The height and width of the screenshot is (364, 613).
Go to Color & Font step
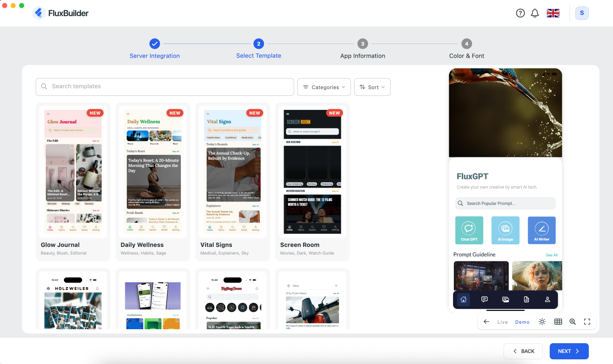coord(467,56)
